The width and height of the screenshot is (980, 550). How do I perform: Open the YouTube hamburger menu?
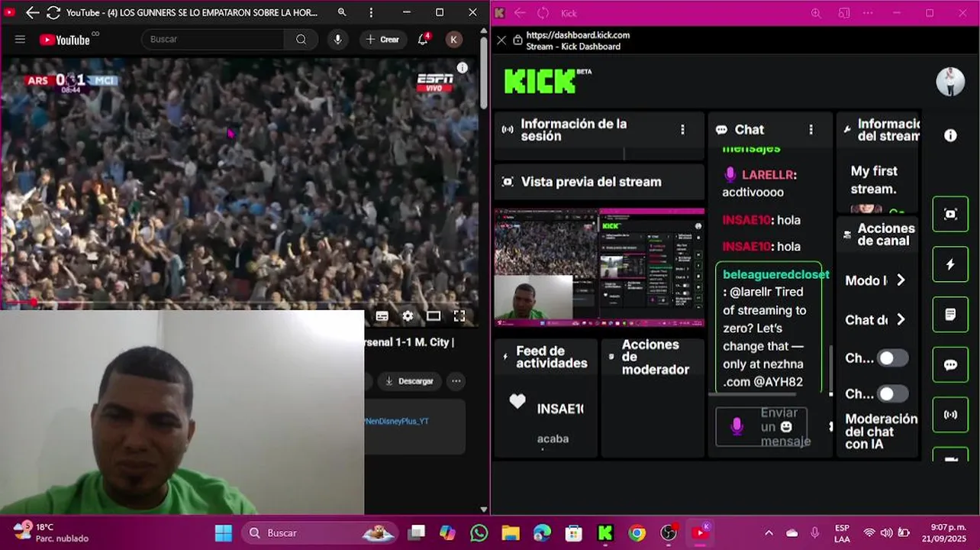(x=21, y=40)
